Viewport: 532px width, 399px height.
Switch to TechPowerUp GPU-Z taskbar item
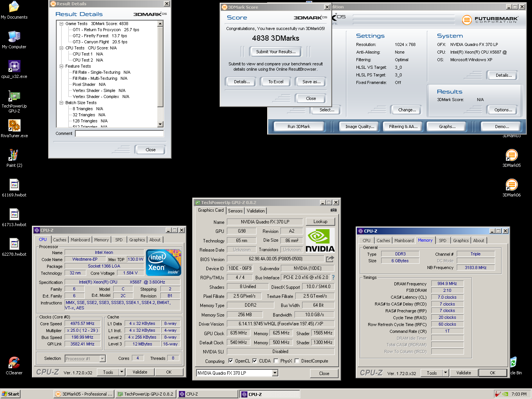tap(146, 394)
